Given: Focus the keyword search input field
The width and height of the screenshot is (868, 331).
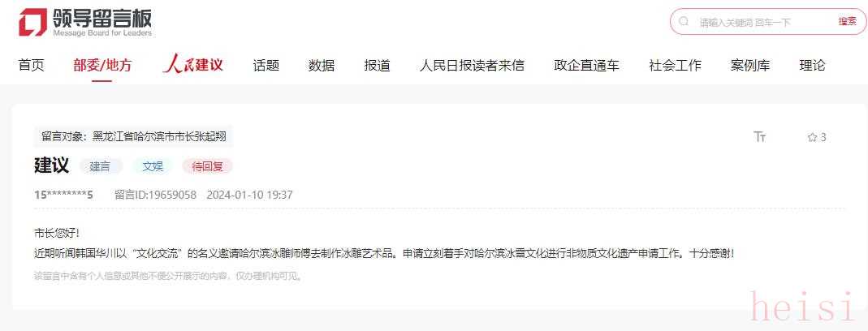Looking at the screenshot, I should (x=764, y=22).
